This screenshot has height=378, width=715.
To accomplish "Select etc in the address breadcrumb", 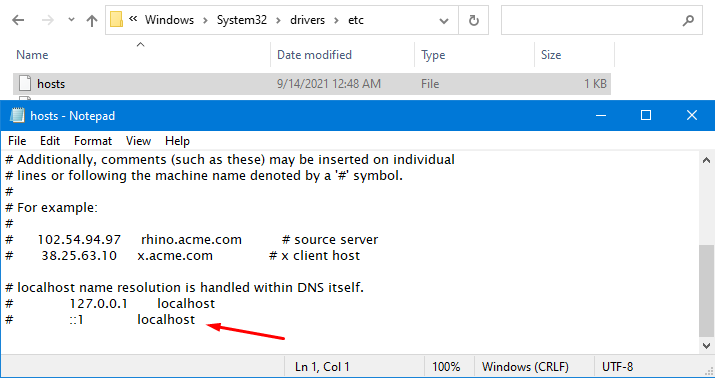I will (356, 20).
